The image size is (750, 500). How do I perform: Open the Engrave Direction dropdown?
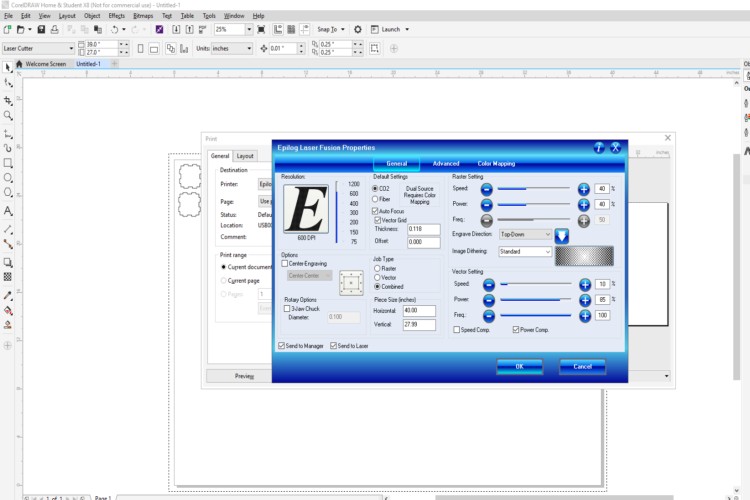click(525, 234)
